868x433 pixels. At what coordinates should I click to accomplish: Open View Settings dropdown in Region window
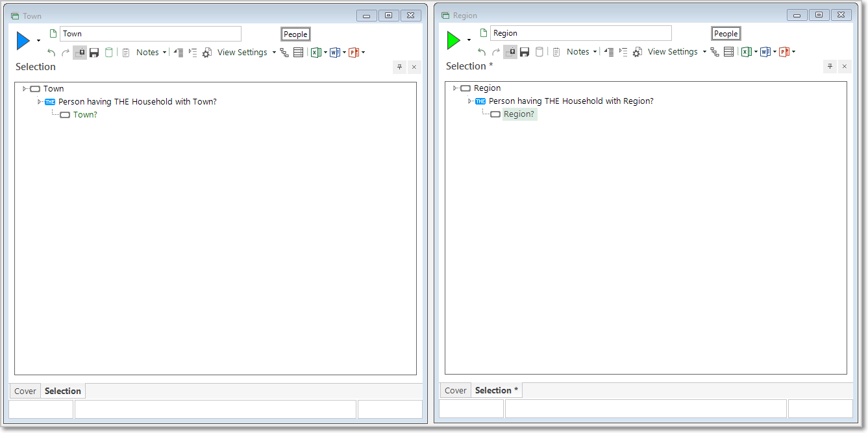677,52
